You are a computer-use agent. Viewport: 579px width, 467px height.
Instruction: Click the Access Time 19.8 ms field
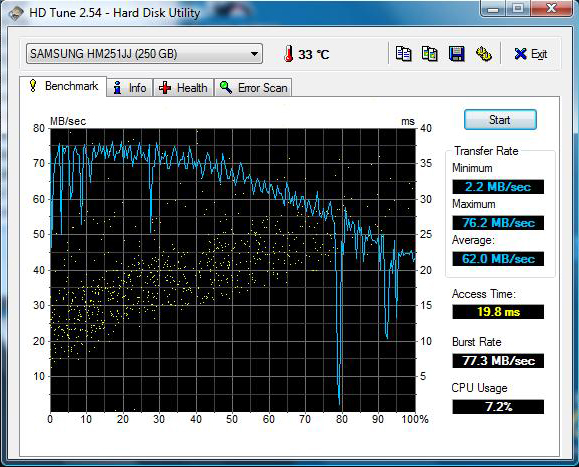point(498,312)
